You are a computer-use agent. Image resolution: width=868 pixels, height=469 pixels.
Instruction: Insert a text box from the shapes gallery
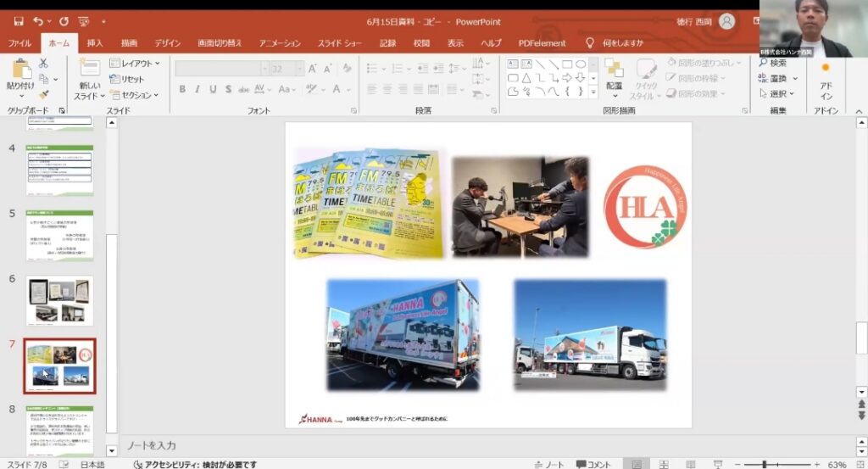click(513, 64)
